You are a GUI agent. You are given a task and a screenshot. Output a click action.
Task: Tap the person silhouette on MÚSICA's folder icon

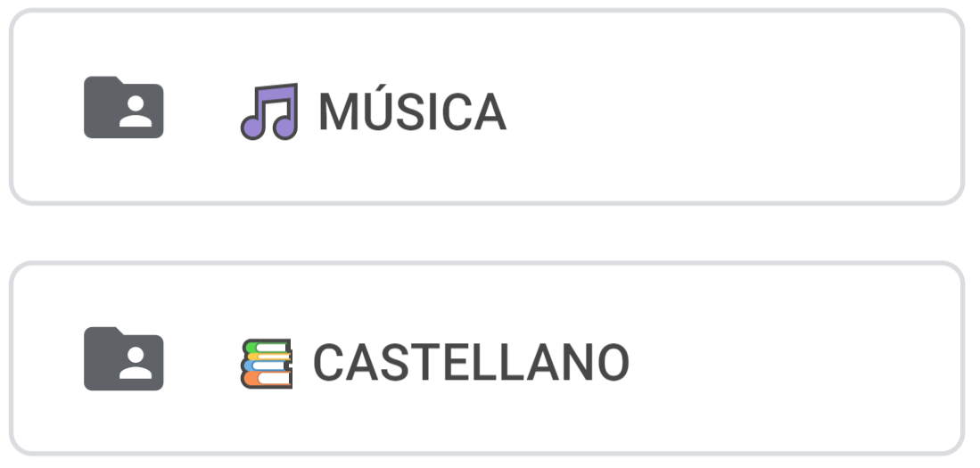pos(136,113)
